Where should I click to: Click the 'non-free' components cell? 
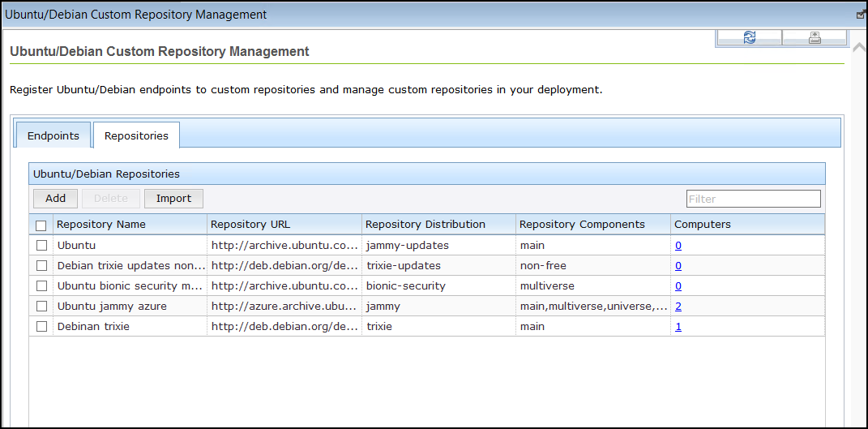pyautogui.click(x=593, y=265)
